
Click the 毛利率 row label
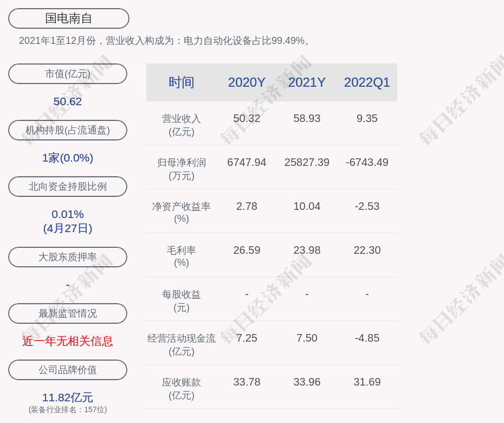(182, 257)
